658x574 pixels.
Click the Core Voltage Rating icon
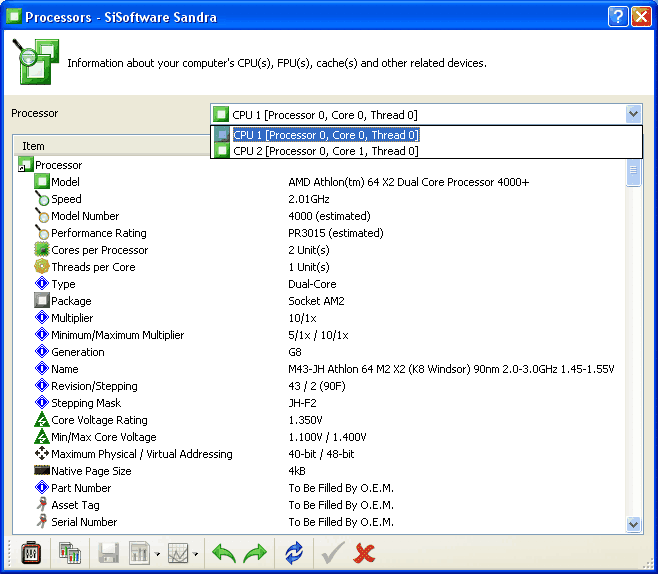pos(42,420)
